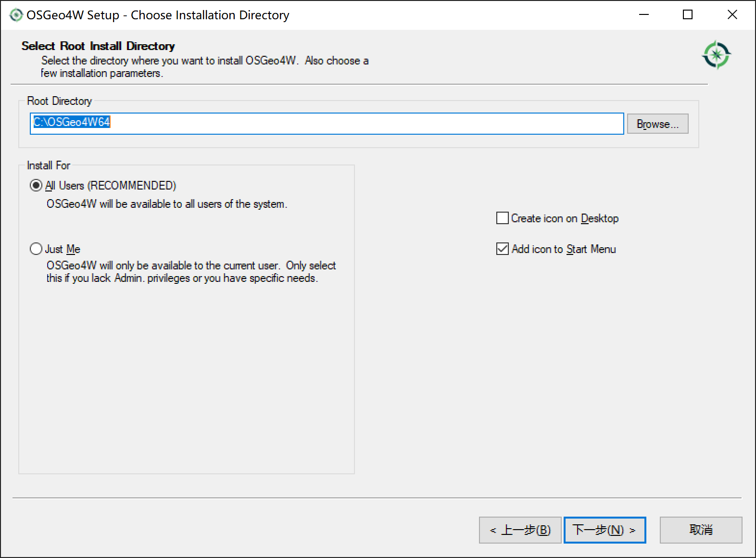Image resolution: width=756 pixels, height=558 pixels.
Task: Click the "Select Root Install Directory" heading
Action: click(x=98, y=46)
